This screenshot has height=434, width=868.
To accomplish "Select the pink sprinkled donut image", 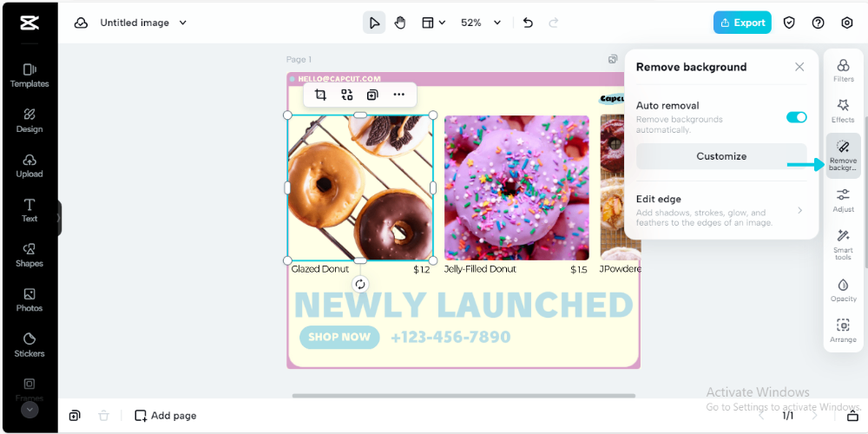I will pos(516,187).
